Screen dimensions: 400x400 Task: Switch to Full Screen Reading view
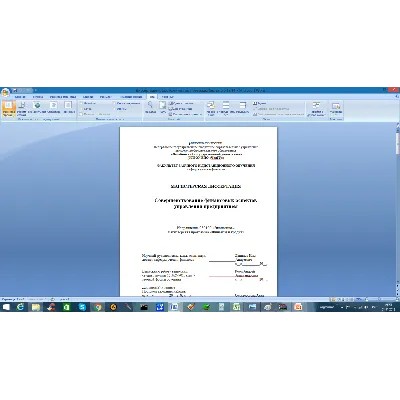[22, 108]
